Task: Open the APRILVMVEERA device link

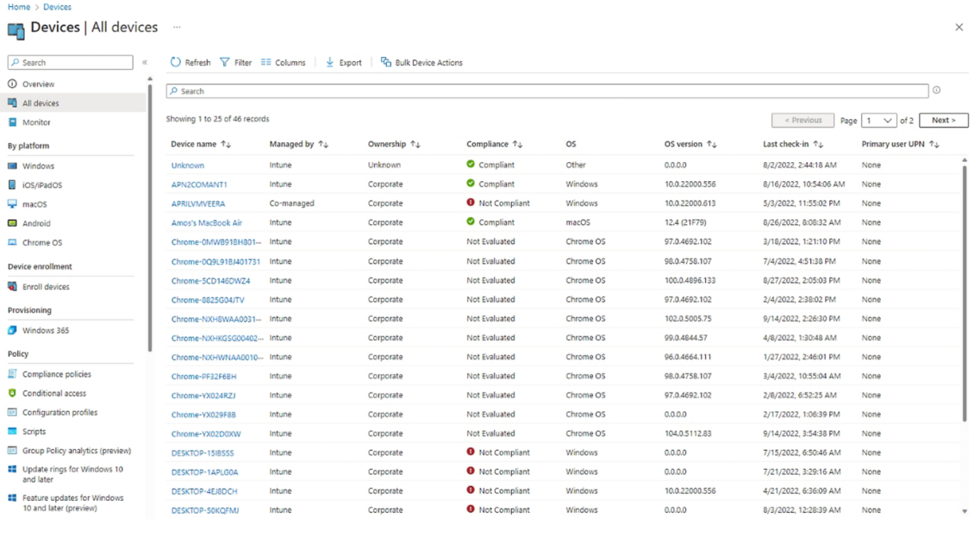Action: (201, 203)
